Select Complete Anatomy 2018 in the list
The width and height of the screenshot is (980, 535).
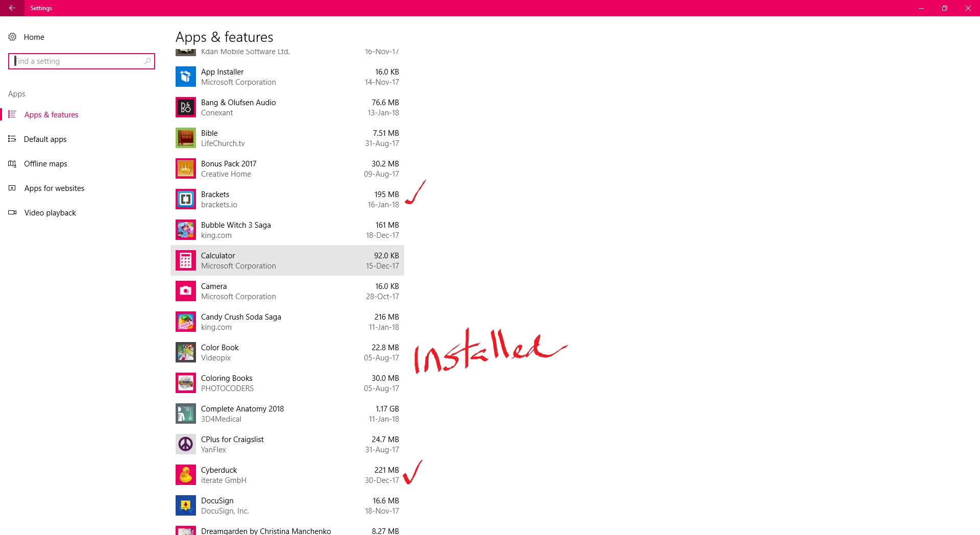pyautogui.click(x=287, y=414)
